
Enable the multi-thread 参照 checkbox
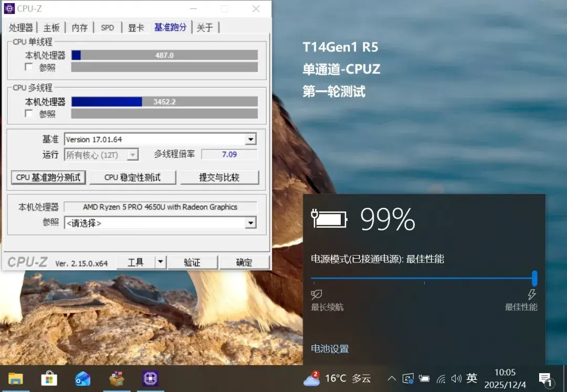28,113
